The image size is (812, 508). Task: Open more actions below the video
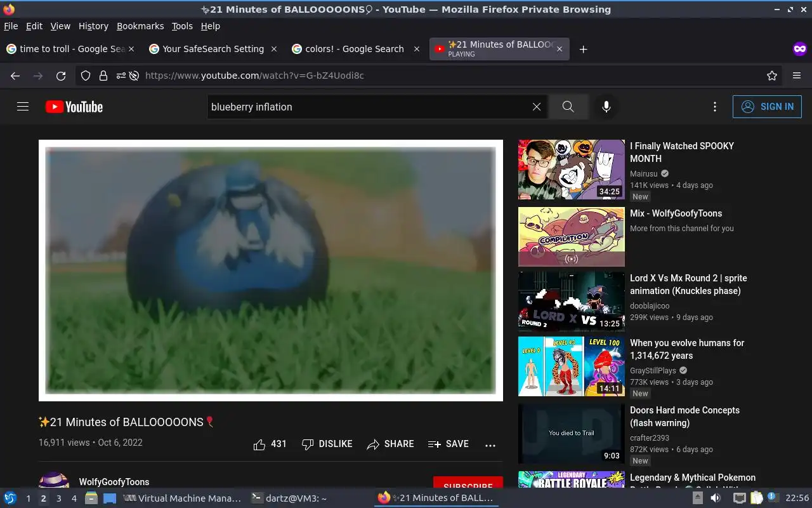tap(490, 445)
